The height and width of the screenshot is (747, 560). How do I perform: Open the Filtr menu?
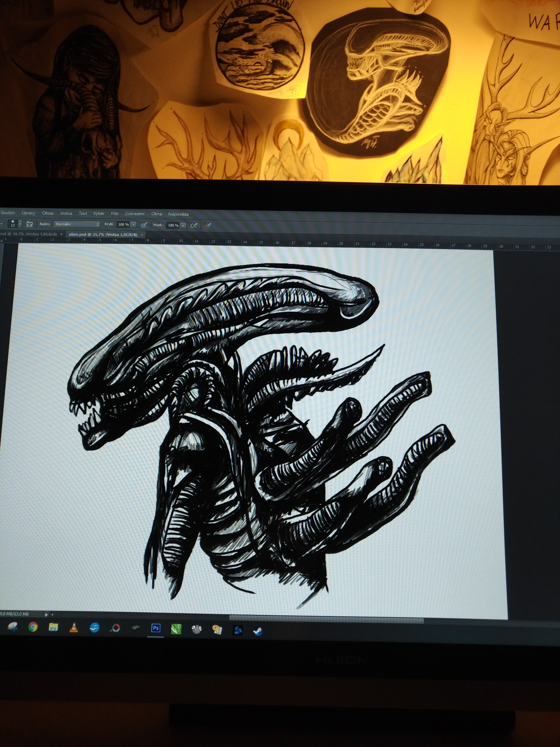point(115,213)
